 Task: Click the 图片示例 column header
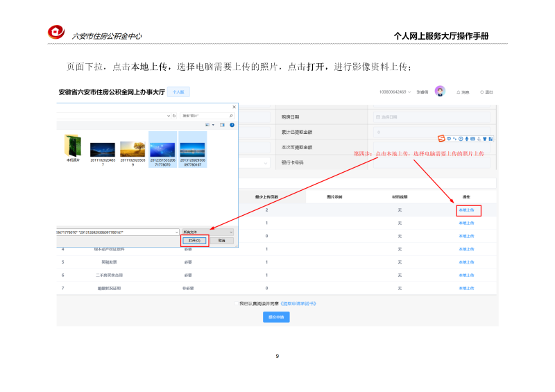click(334, 197)
